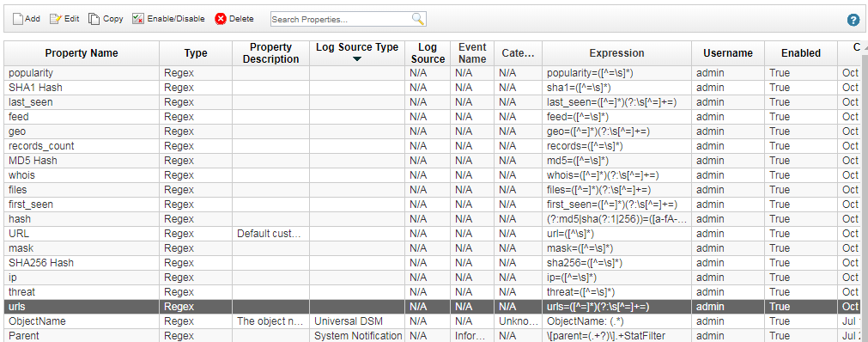This screenshot has width=868, height=342.
Task: Select the SHA1 Hash property row
Action: (432, 88)
